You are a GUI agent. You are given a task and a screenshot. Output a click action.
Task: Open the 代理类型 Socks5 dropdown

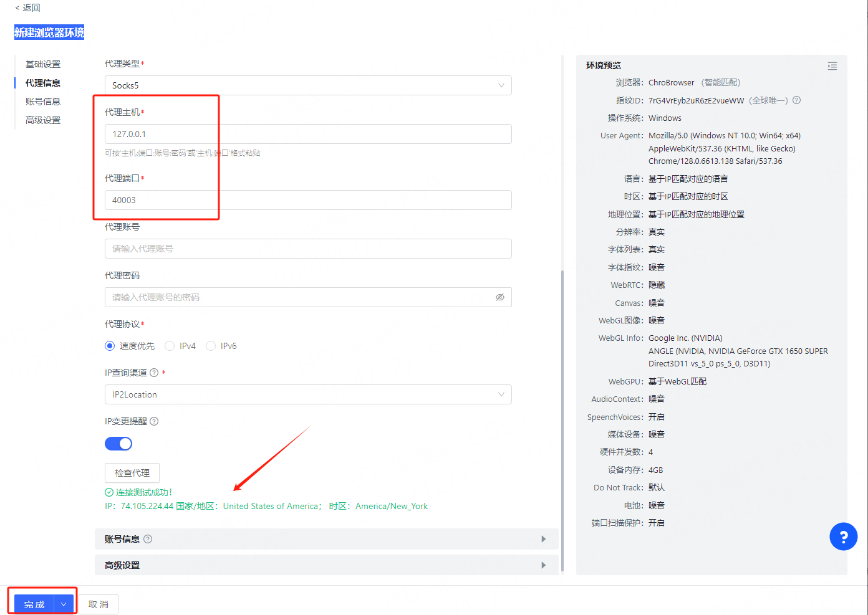[308, 85]
